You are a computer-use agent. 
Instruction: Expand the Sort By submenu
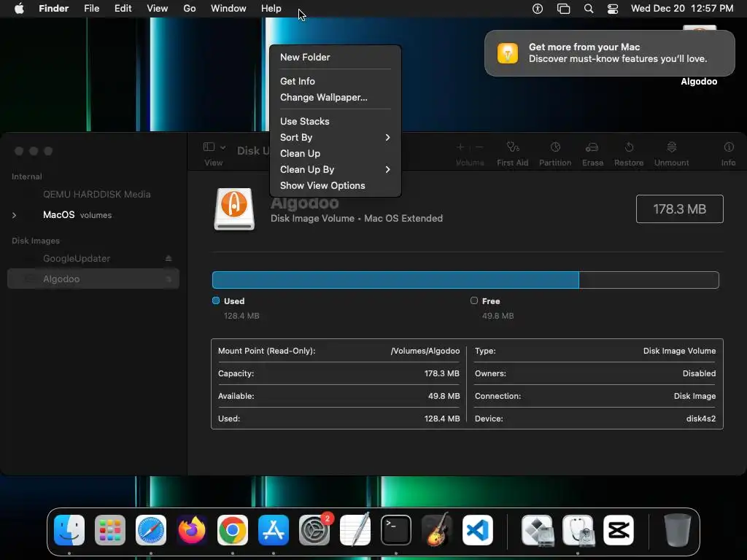coord(336,137)
